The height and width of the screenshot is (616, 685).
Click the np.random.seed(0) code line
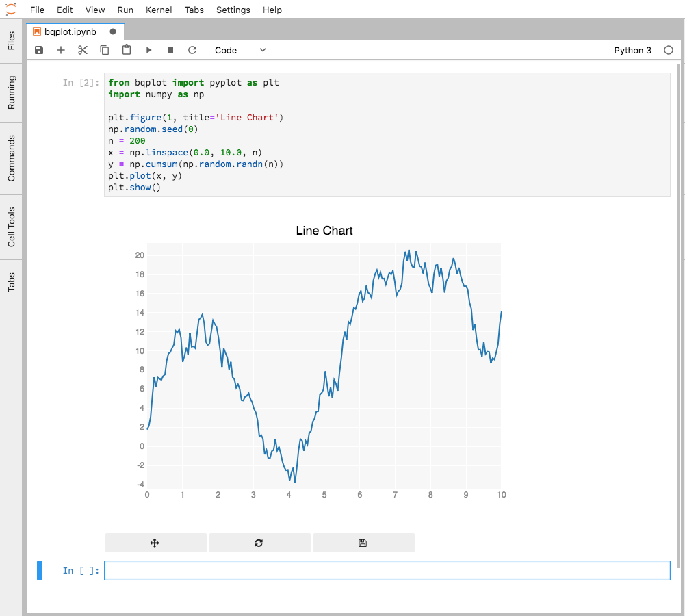(x=153, y=129)
